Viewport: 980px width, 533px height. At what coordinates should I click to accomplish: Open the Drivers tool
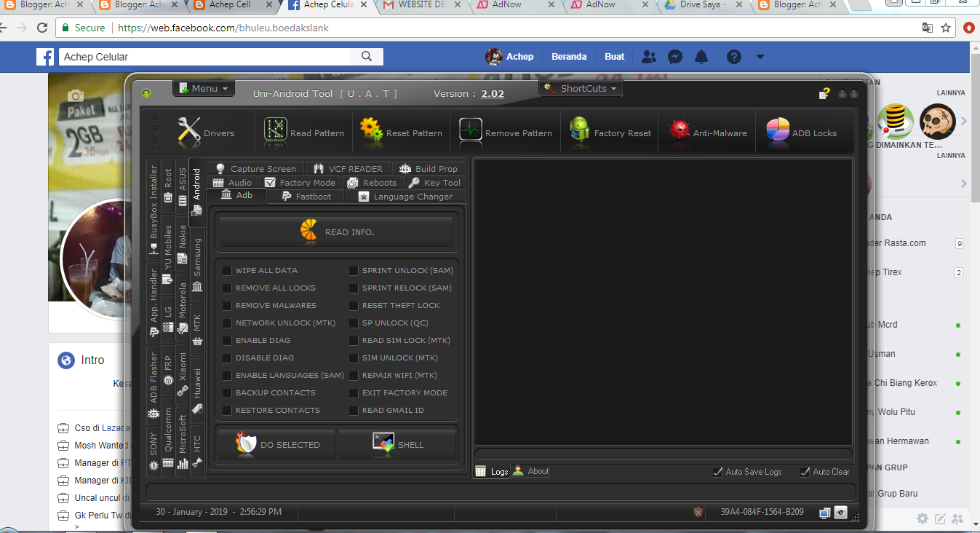(x=206, y=133)
